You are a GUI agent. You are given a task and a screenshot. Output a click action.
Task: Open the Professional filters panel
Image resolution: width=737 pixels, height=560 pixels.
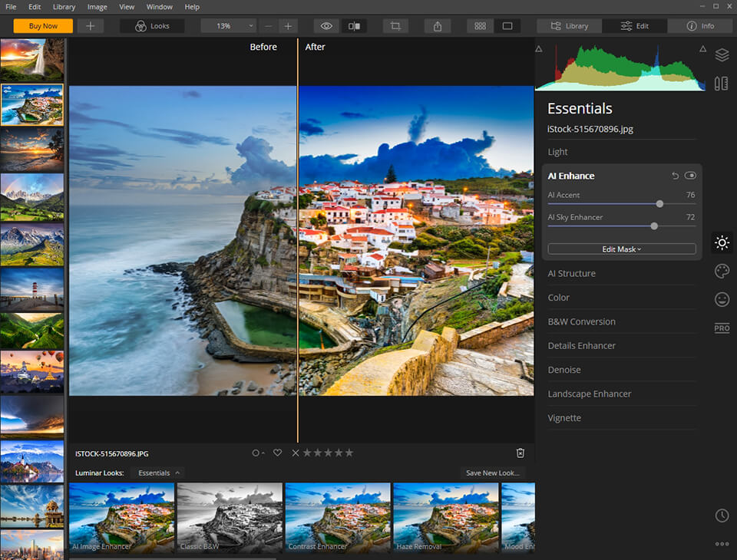point(722,328)
